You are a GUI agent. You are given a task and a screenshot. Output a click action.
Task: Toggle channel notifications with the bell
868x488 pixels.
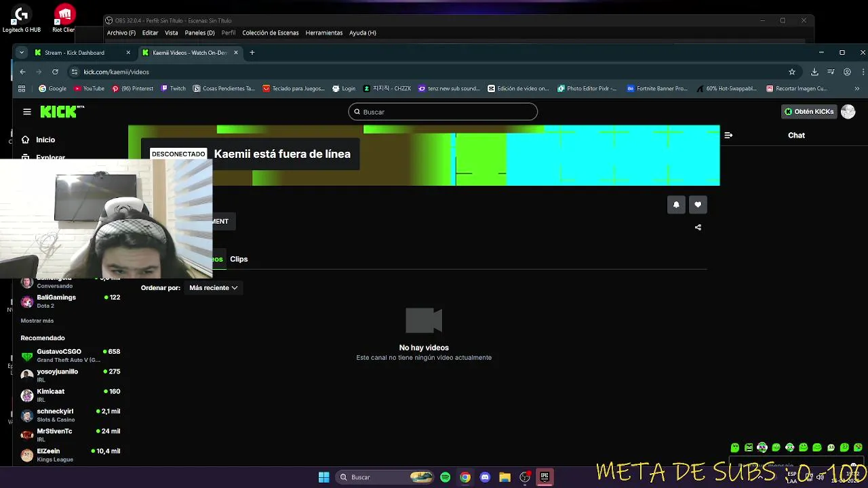click(676, 205)
